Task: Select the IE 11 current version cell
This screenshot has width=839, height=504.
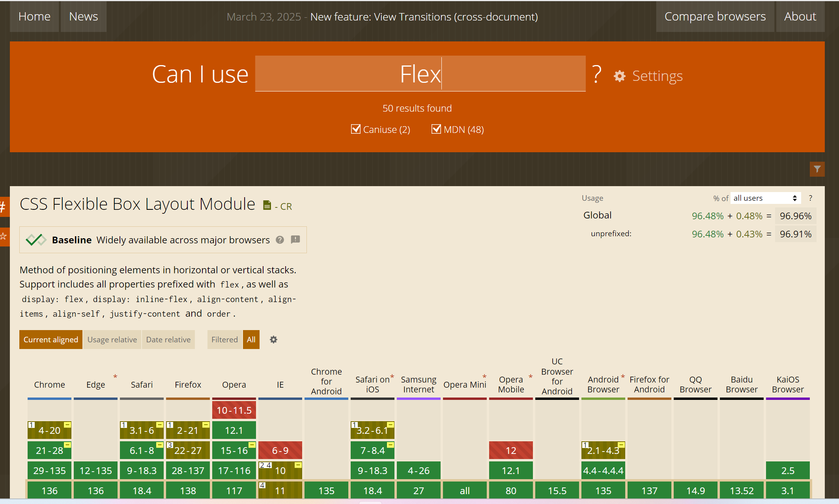Action: pyautogui.click(x=280, y=491)
